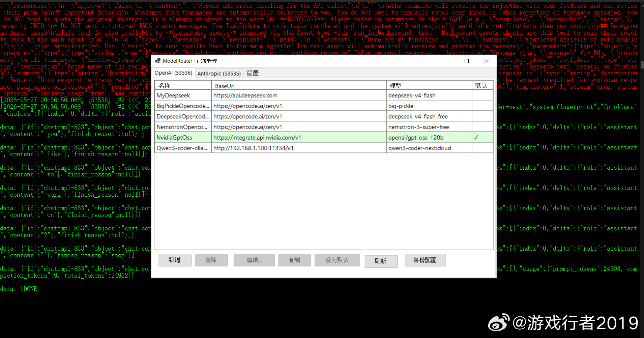Viewport: 644px width, 338px height.
Task: Click the 设为默认 set default button
Action: [x=337, y=260]
